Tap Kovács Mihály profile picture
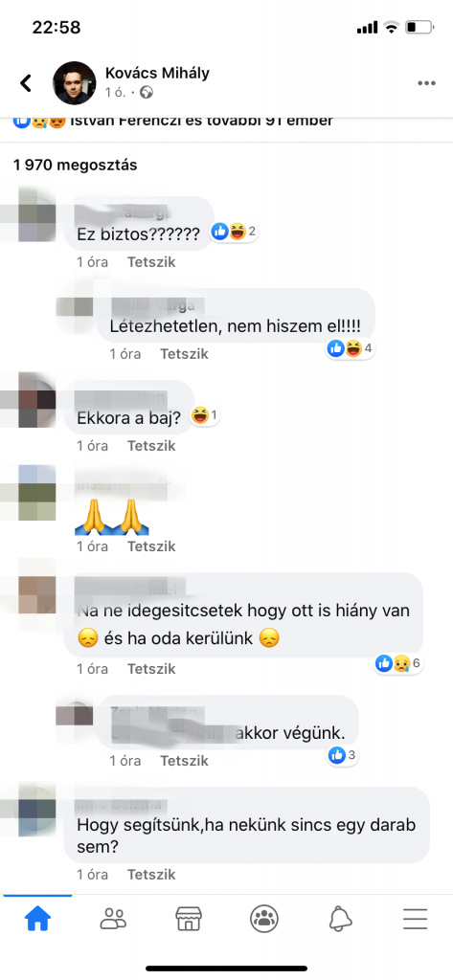 click(75, 83)
